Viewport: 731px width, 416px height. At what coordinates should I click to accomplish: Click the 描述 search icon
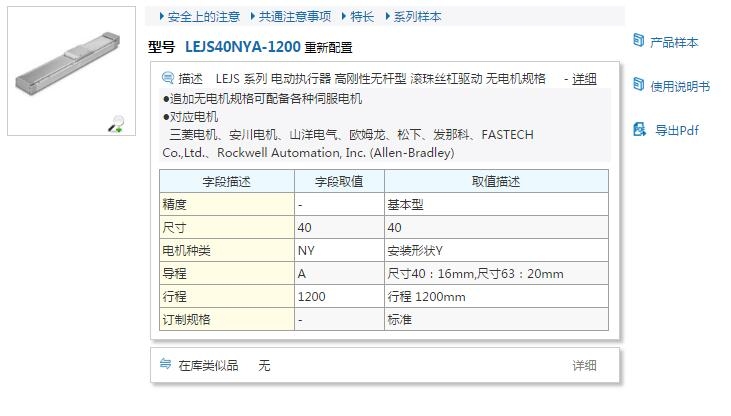(168, 78)
